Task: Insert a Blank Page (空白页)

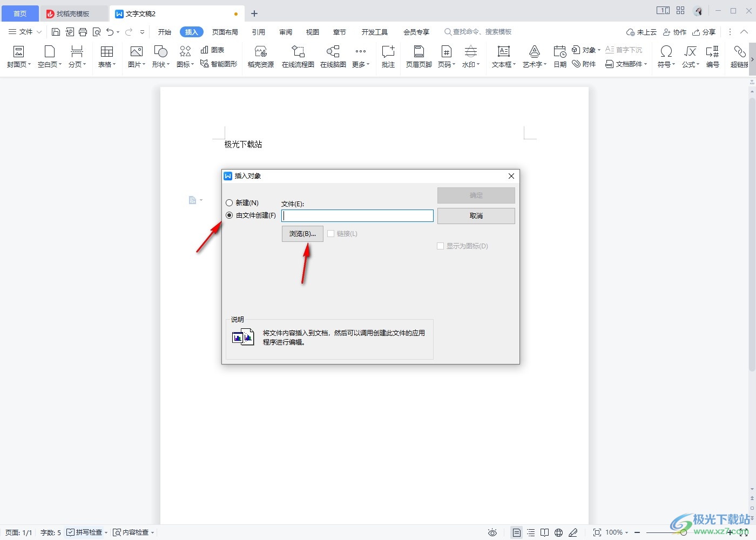Action: (50, 57)
